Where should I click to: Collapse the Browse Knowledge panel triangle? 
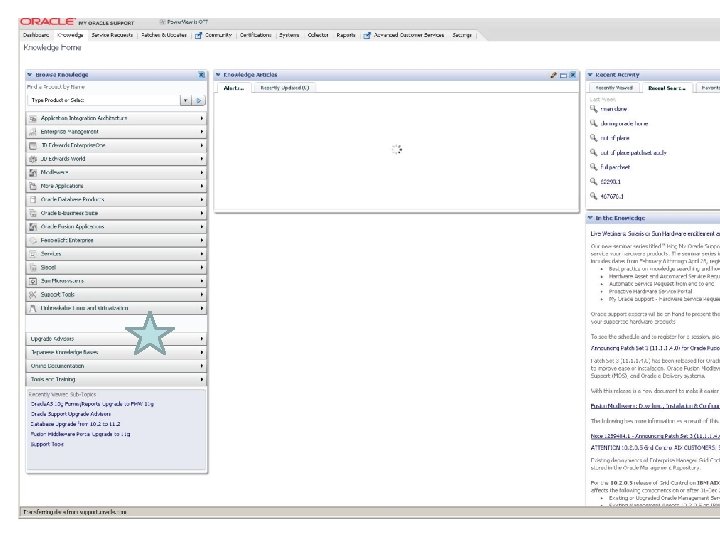tap(30, 75)
